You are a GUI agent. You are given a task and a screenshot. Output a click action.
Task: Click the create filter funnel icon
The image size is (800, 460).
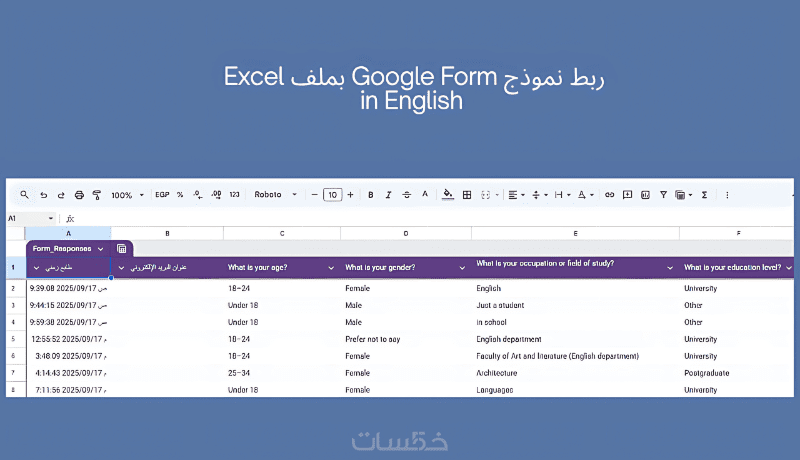pos(663,195)
